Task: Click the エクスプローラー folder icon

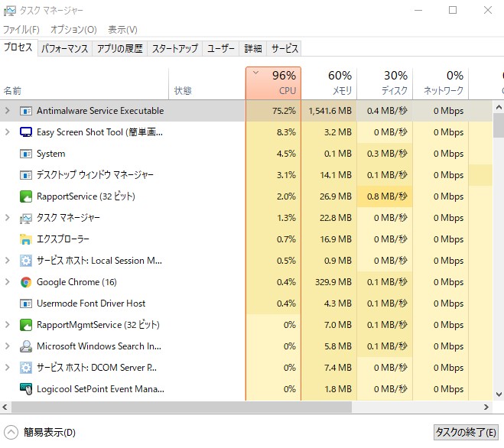Action: pos(26,239)
